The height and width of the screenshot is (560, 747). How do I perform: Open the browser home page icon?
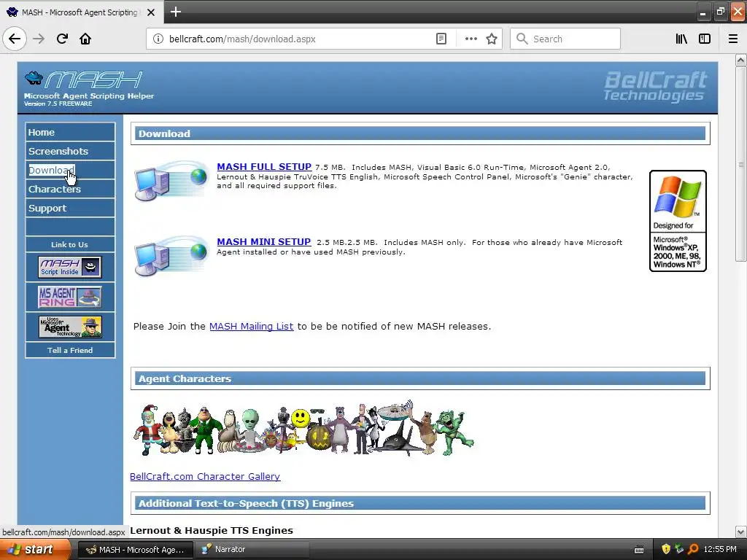[85, 39]
